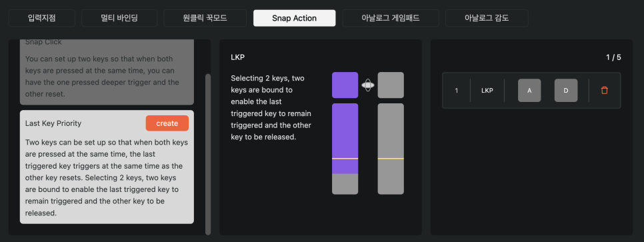The height and width of the screenshot is (242, 644).
Task: Delete the LKP binding with trash icon
Action: click(604, 91)
